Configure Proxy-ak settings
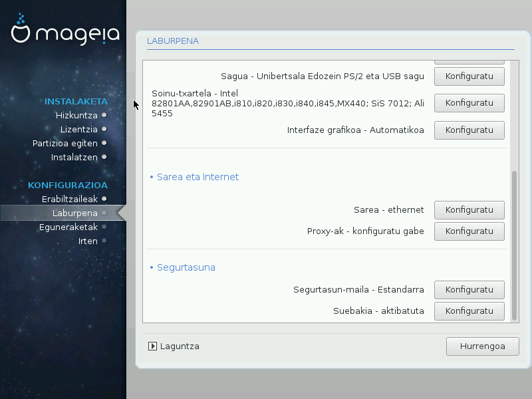This screenshot has height=399, width=532. [x=469, y=231]
